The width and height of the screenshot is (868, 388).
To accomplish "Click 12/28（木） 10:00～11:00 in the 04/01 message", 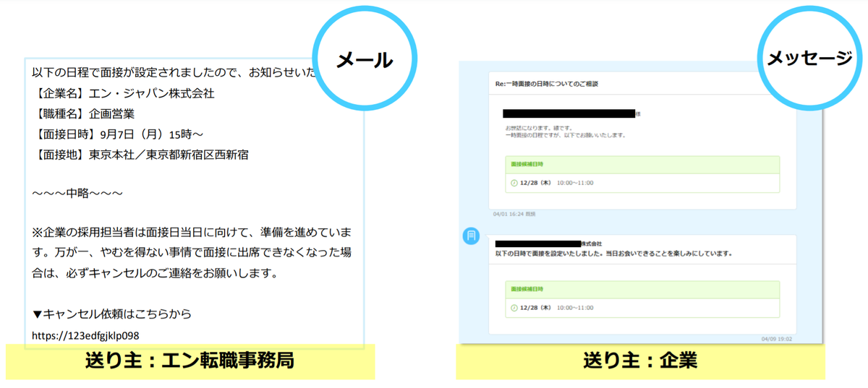I will coord(556,183).
